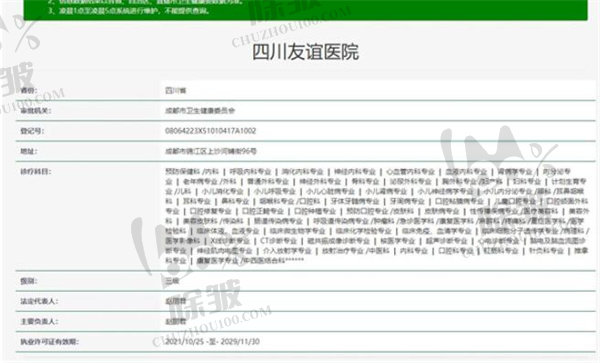Click the level value 三级
The width and height of the screenshot is (600, 363).
[172, 281]
